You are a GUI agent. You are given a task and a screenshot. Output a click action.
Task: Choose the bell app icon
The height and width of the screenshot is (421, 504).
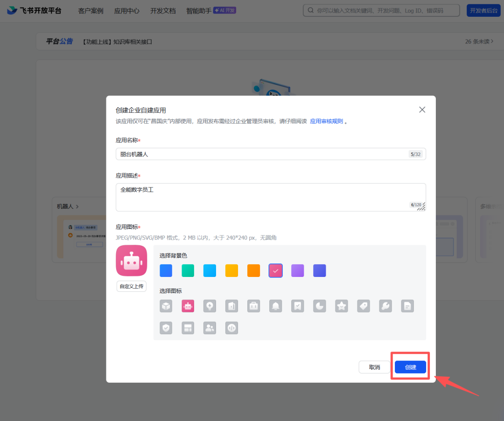[275, 306]
